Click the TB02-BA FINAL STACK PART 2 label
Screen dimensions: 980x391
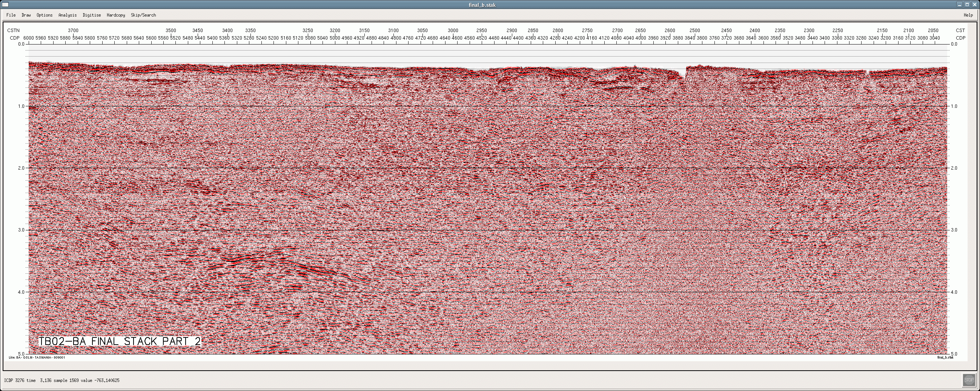[120, 341]
